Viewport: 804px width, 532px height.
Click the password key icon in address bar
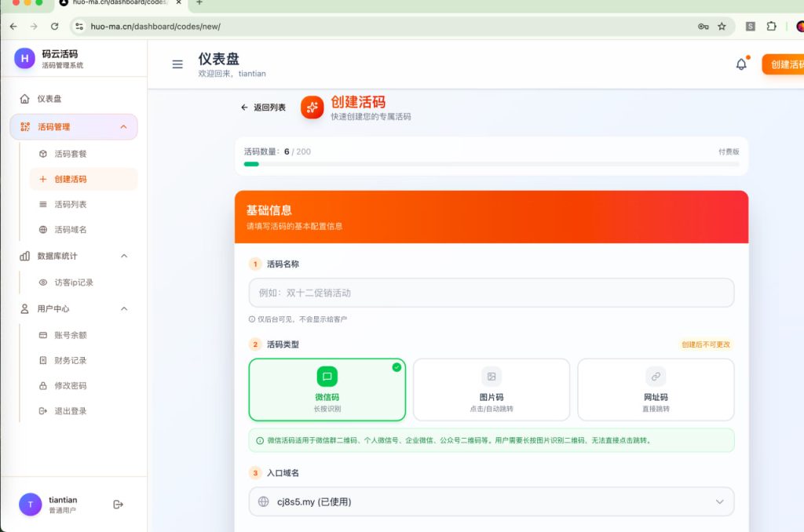(x=703, y=26)
